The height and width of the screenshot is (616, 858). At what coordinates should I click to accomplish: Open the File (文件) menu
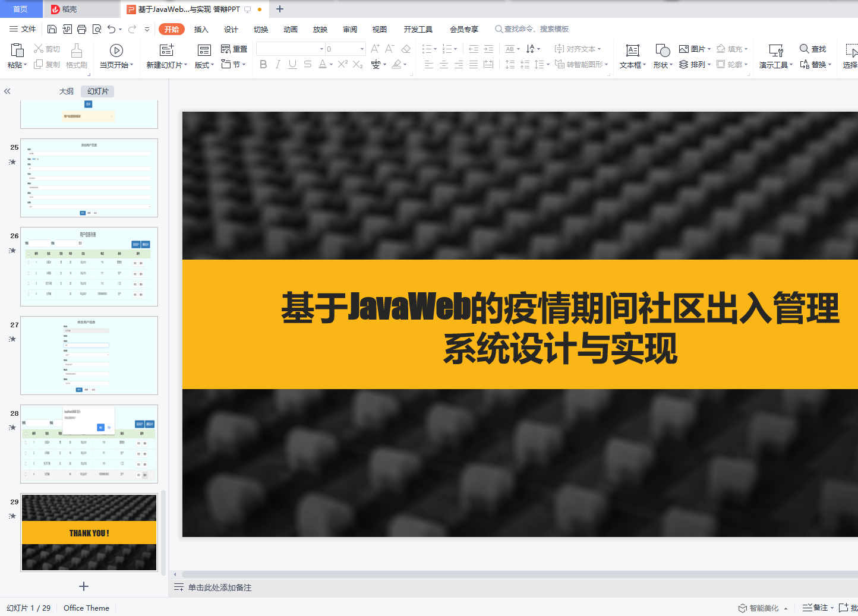23,29
